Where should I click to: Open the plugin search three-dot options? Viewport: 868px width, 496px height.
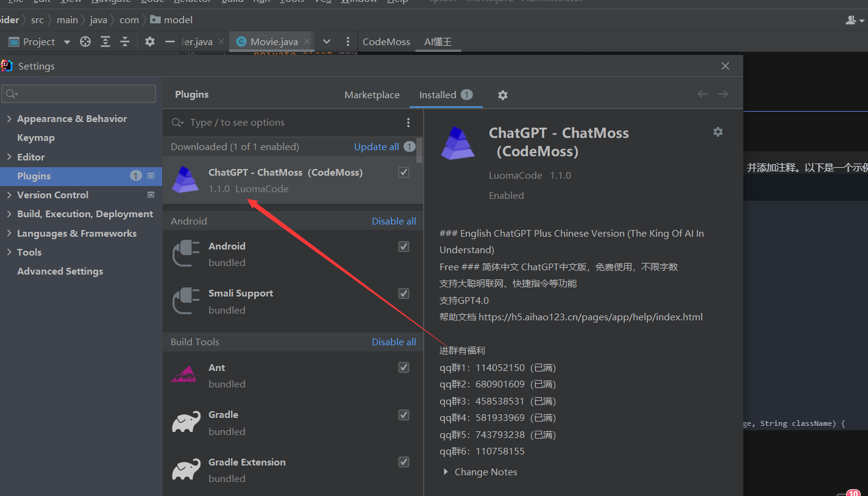tap(408, 123)
